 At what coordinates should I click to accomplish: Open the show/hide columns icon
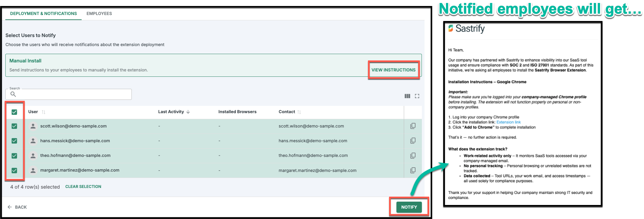(407, 96)
